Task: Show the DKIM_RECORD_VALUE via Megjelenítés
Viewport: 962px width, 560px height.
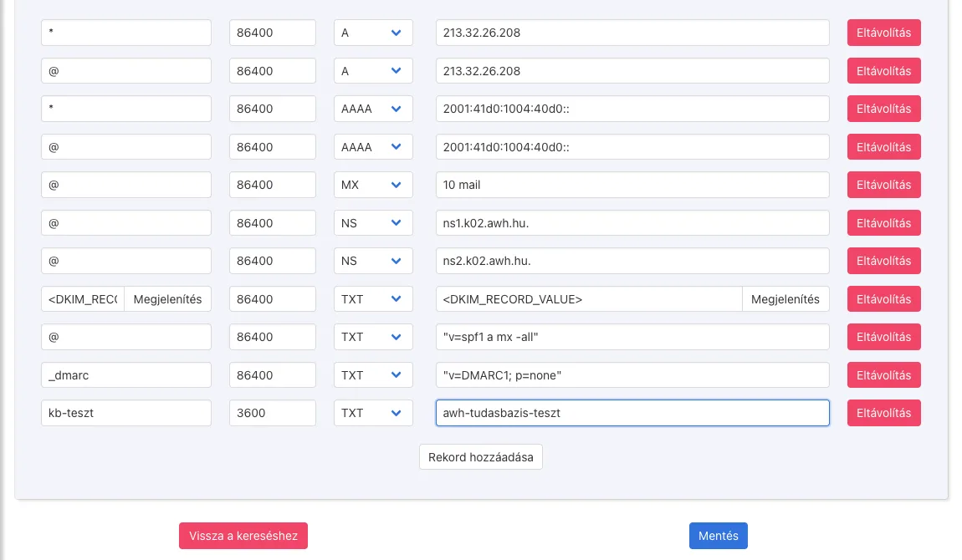Action: pyautogui.click(x=785, y=299)
